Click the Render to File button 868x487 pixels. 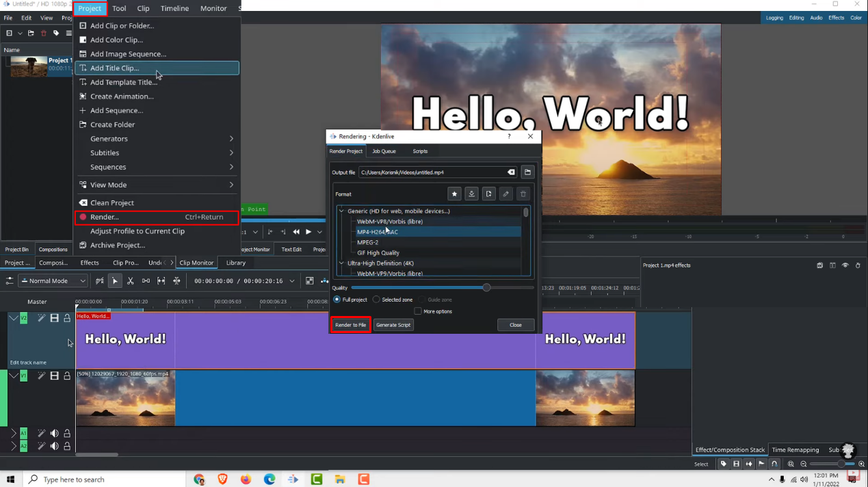tap(350, 325)
